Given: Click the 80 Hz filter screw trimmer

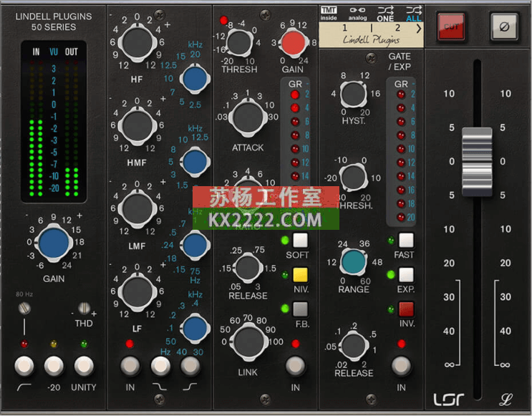Looking at the screenshot, I should tap(24, 308).
